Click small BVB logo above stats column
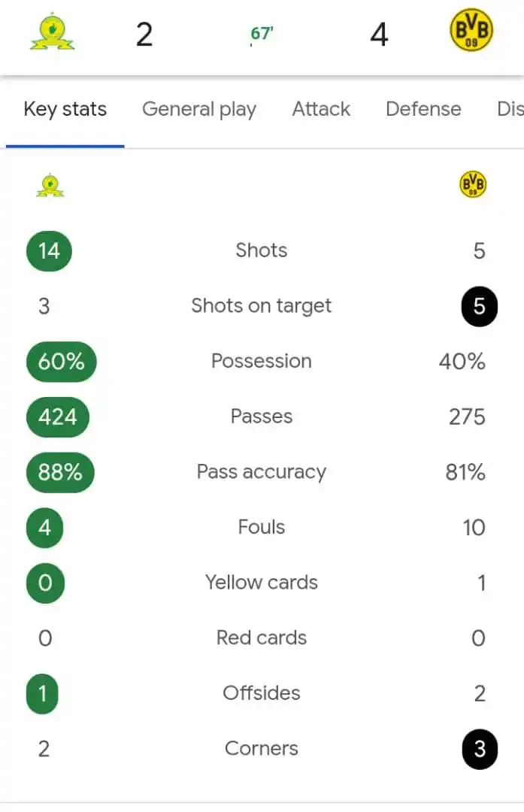The image size is (524, 812). pos(473,184)
